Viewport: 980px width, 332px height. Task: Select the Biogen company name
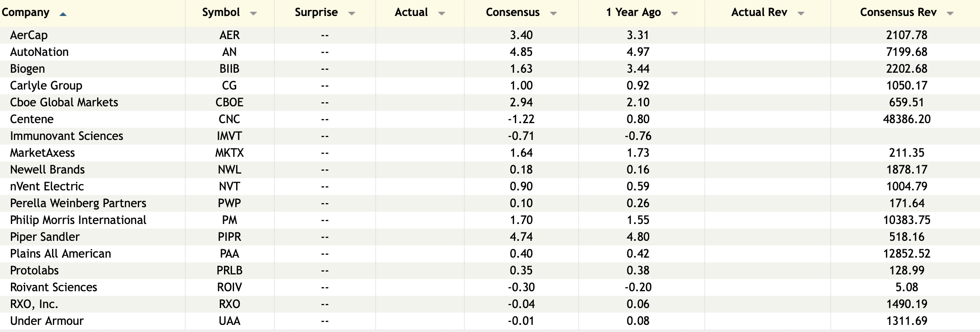tap(27, 69)
